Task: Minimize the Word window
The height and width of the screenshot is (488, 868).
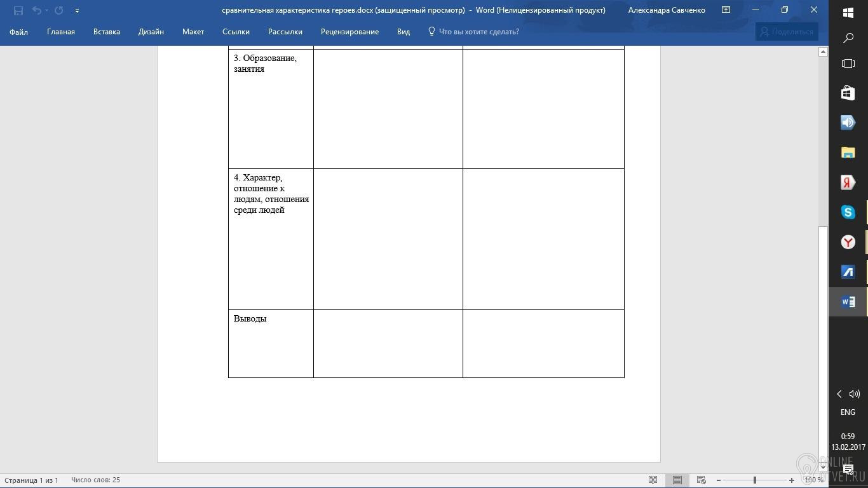Action: point(756,10)
